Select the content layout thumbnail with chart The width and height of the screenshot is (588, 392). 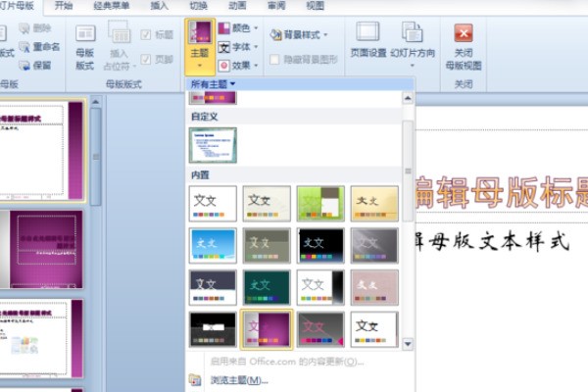coord(41,338)
